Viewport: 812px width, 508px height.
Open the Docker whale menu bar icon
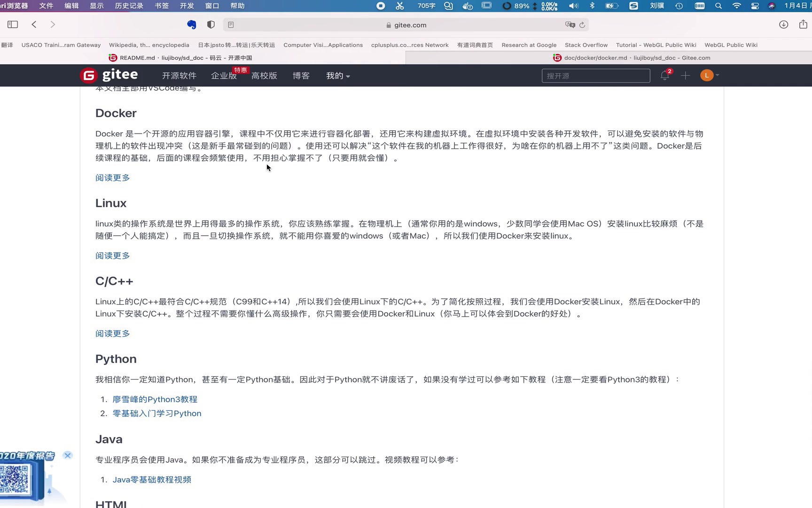468,6
